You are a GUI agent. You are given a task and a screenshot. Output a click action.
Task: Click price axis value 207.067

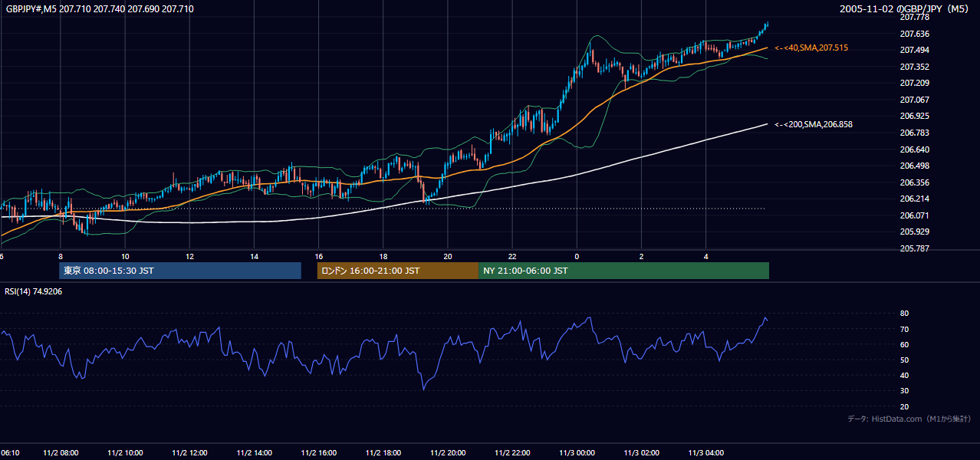pyautogui.click(x=915, y=100)
